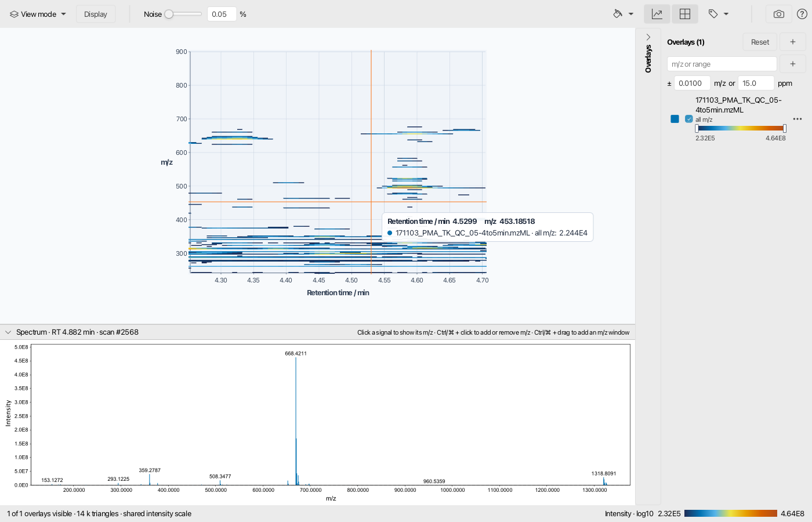
Task: Add an overlay using top plus button
Action: tap(793, 42)
